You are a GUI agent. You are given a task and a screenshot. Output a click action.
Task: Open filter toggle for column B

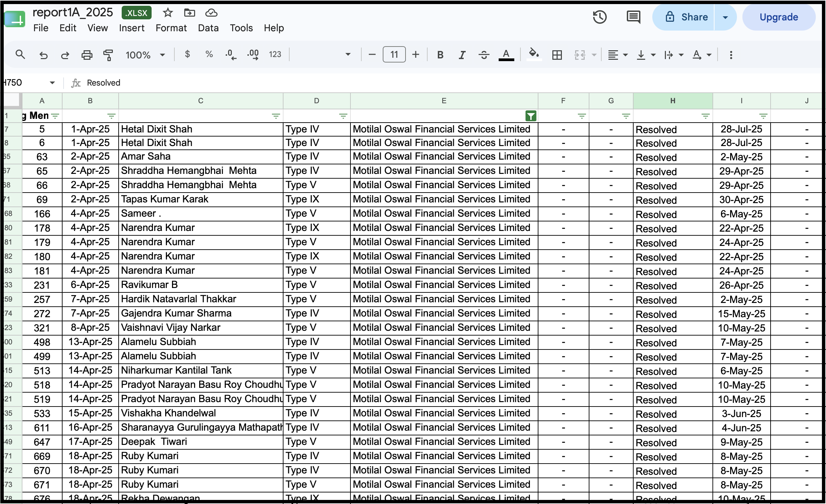tap(111, 116)
